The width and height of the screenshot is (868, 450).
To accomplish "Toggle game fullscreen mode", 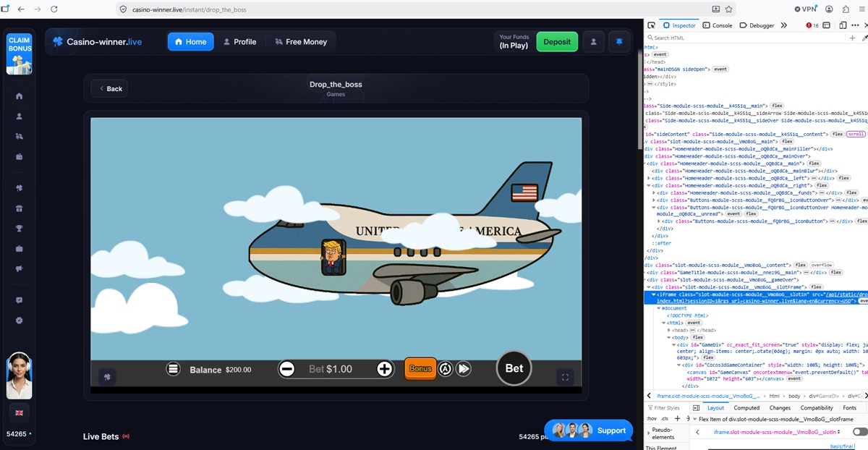I will click(x=566, y=377).
